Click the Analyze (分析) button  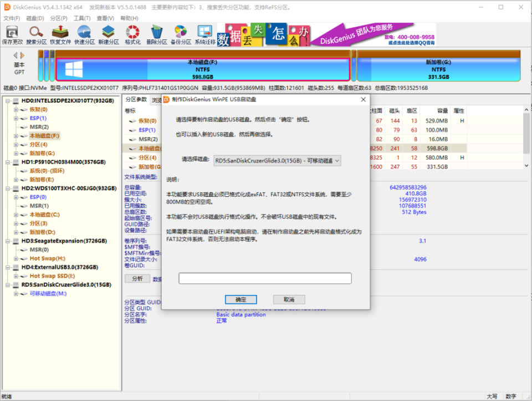[x=137, y=279]
